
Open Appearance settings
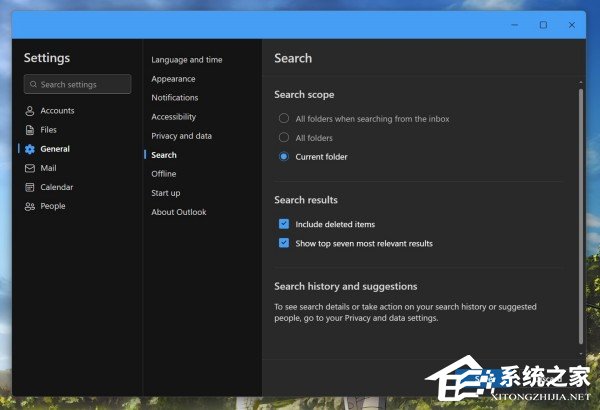(x=173, y=79)
